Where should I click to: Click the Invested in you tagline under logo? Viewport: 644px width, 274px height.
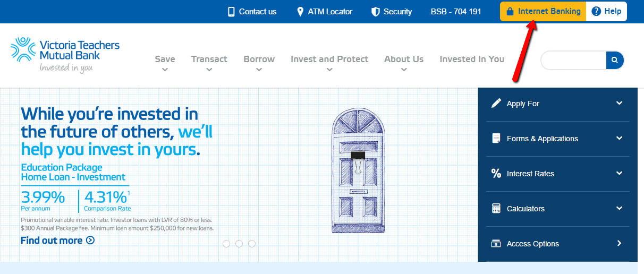point(66,67)
